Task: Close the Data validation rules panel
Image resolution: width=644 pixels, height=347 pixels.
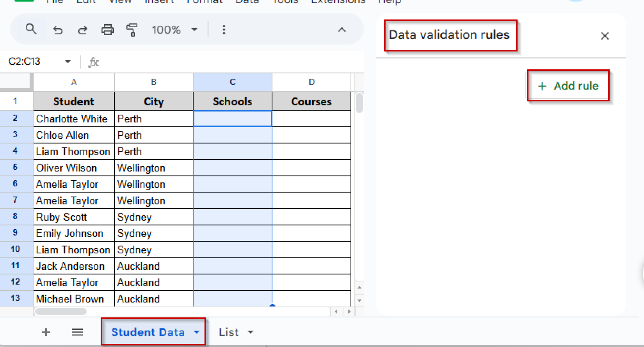Action: [x=605, y=35]
